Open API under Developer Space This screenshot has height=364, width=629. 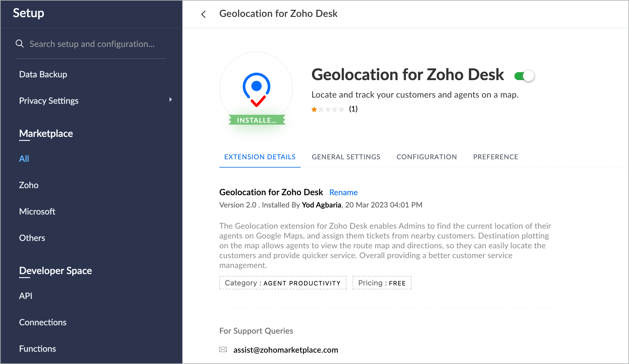point(25,296)
